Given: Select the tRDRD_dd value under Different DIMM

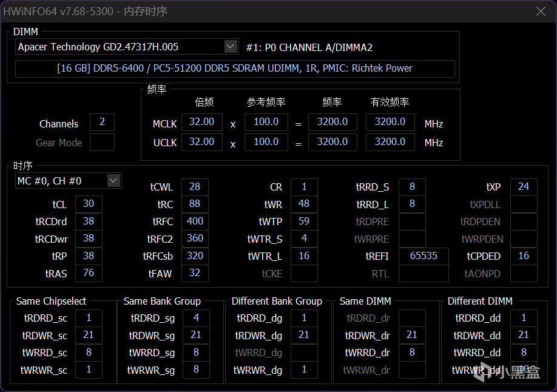Looking at the screenshot, I should tap(523, 318).
